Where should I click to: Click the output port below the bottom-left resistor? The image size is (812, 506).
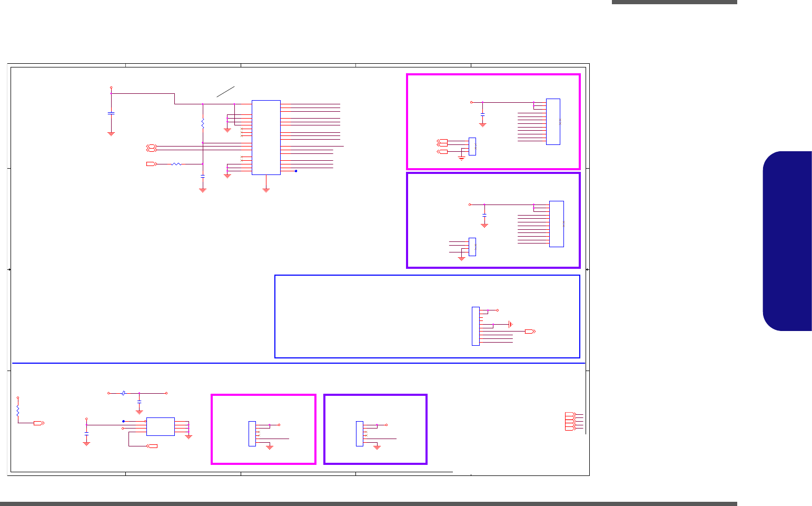[39, 423]
